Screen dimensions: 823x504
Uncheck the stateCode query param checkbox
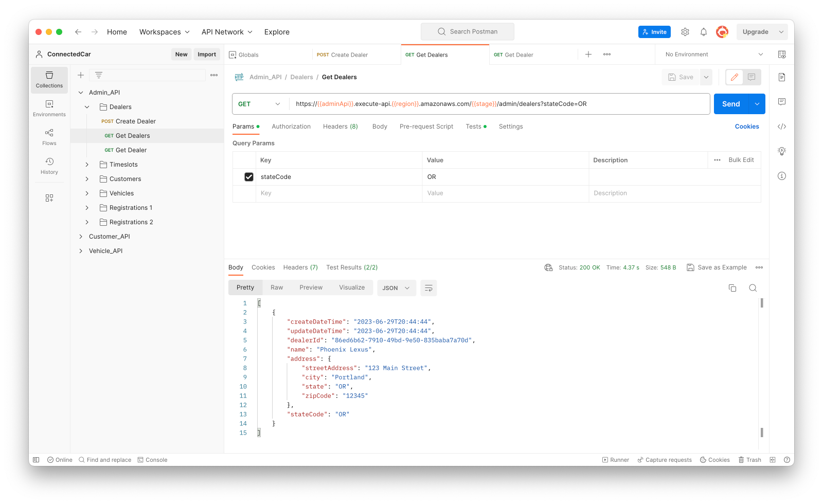coord(249,177)
